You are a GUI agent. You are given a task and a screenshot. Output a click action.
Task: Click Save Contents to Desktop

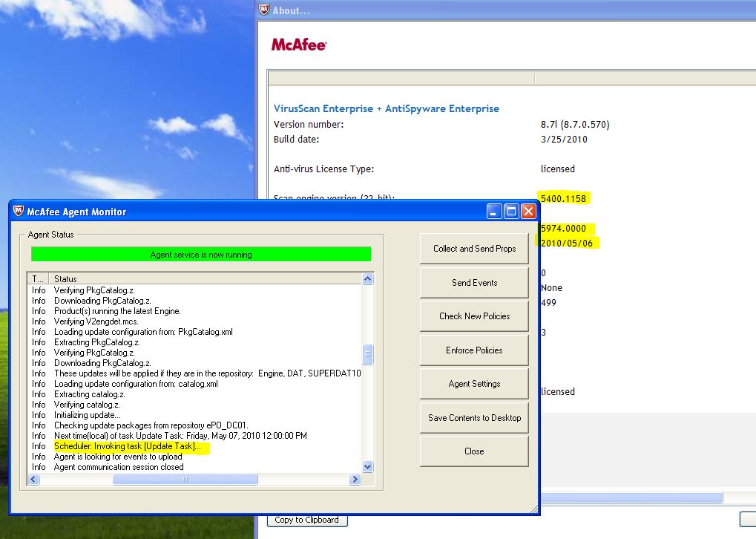pos(474,417)
